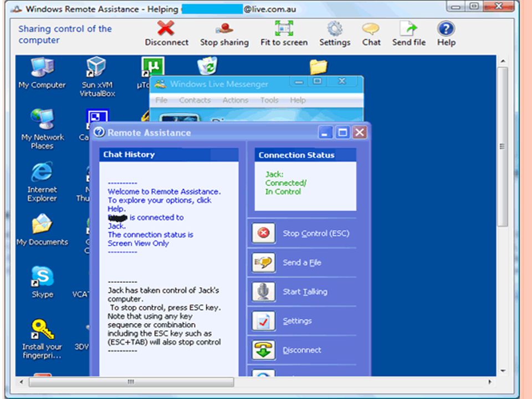Screen dimensions: 532x399
Task: Stop sharing control via toolbar icon
Action: point(224,28)
